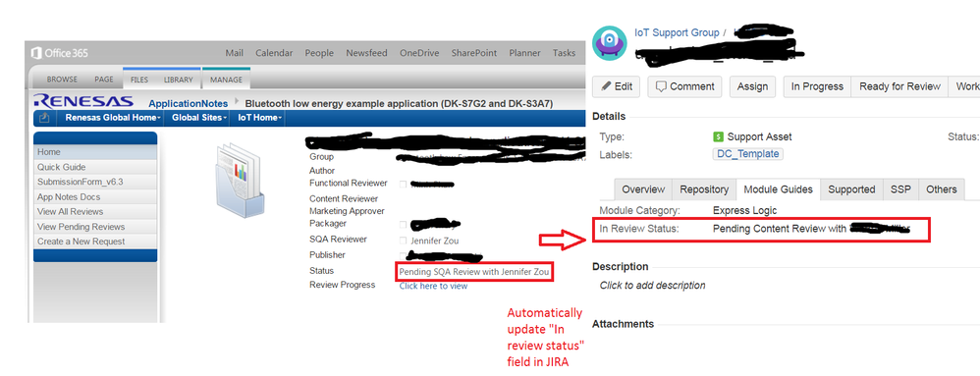Open SubmissionForm_v6.3 in left navigation
The width and height of the screenshot is (980, 376).
coord(95,182)
